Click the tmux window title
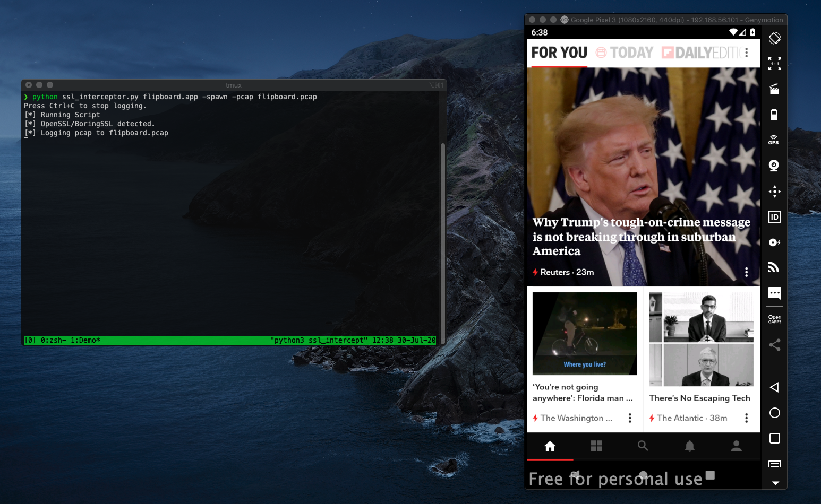 (x=234, y=85)
